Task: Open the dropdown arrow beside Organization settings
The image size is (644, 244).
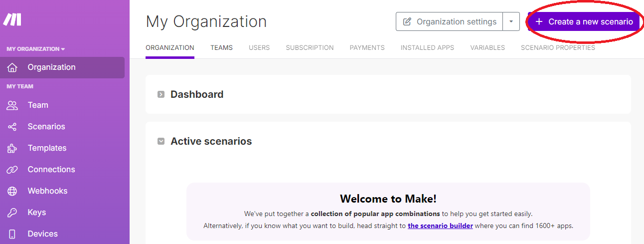Action: (x=511, y=22)
